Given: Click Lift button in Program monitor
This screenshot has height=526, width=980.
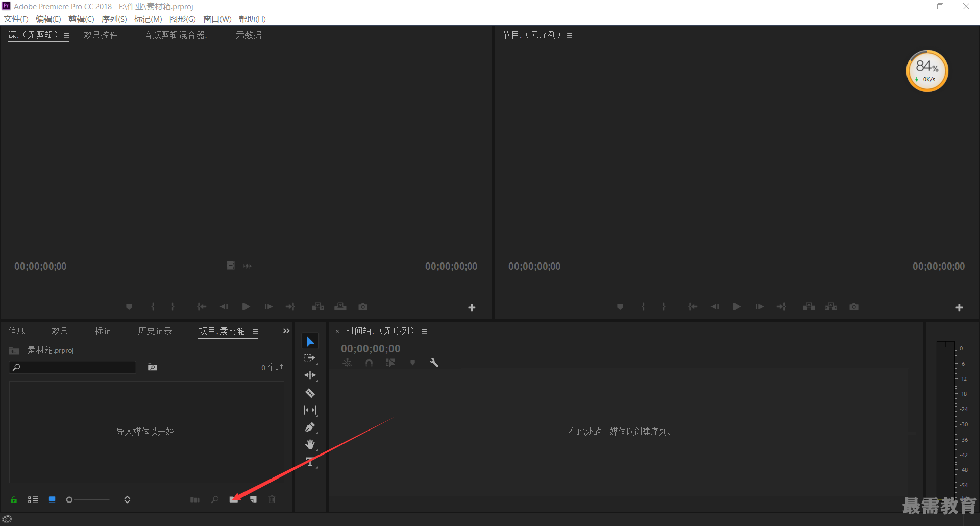Looking at the screenshot, I should (x=809, y=307).
